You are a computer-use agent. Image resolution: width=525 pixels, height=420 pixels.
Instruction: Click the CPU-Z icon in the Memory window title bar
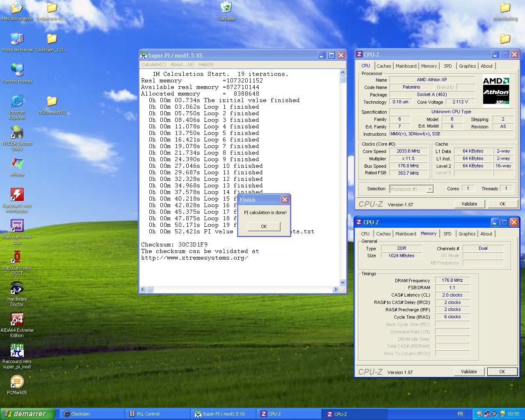pyautogui.click(x=359, y=222)
